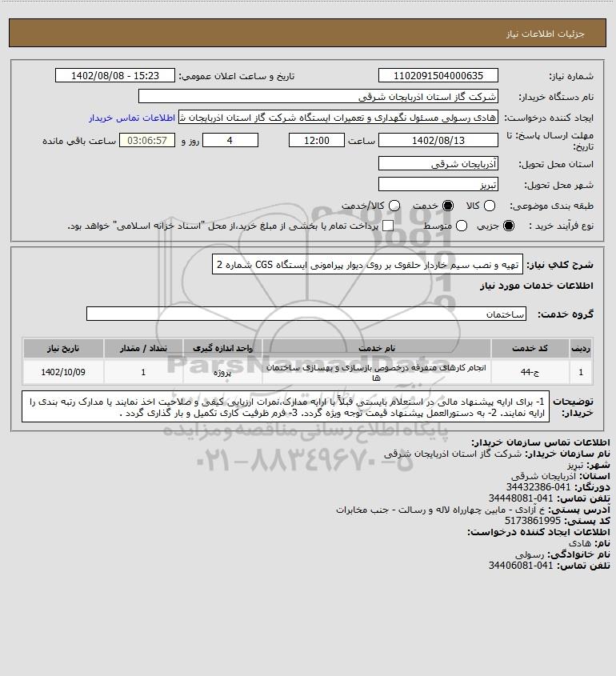The height and width of the screenshot is (676, 616).
Task: Click the service name cell انجام کارهای متفرقه
Action: click(376, 372)
